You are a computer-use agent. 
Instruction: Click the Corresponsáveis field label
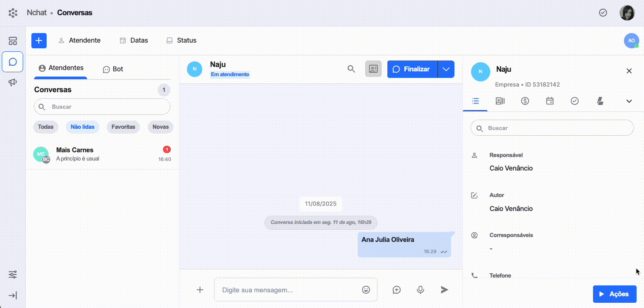511,235
